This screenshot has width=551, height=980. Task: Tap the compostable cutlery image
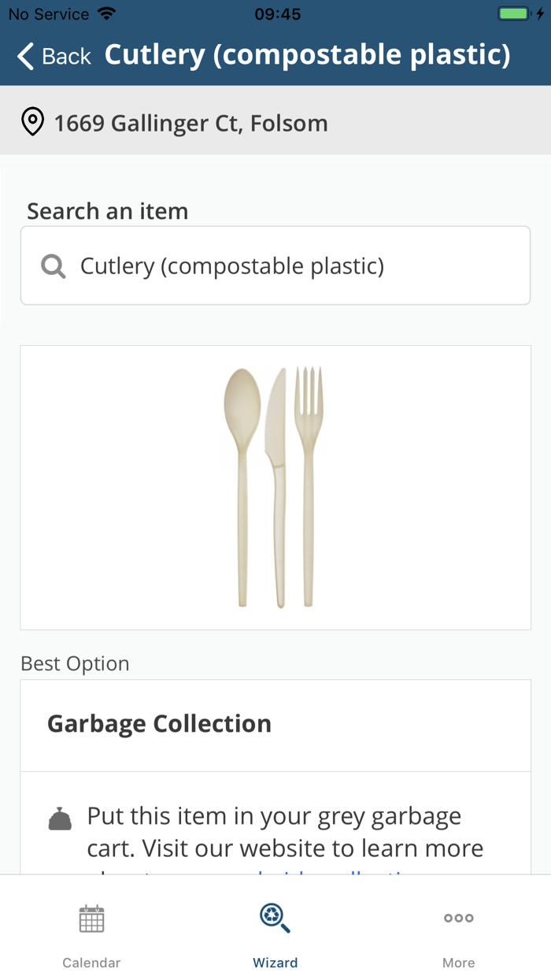275,487
